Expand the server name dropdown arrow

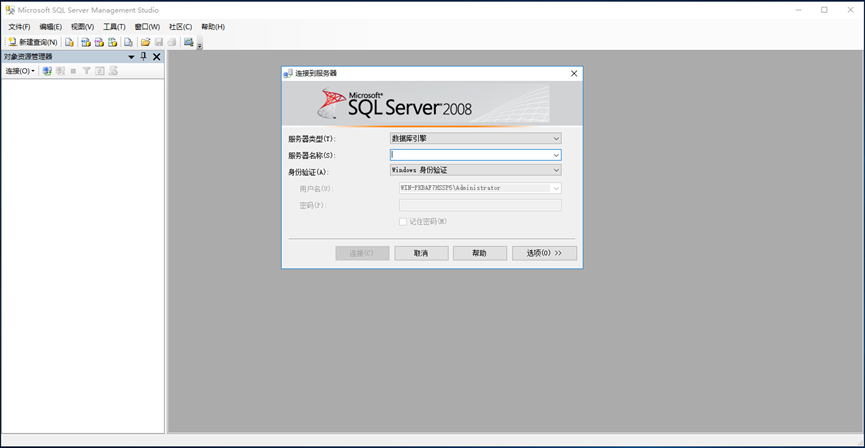click(x=557, y=155)
